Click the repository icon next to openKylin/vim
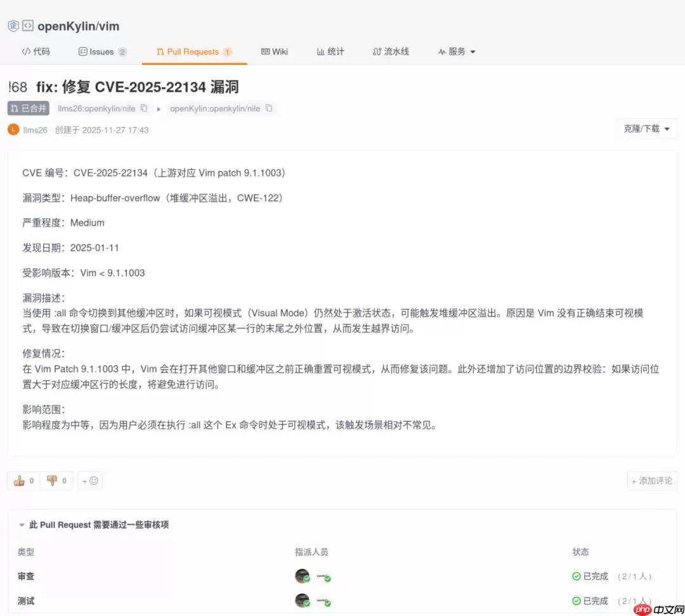 pyautogui.click(x=27, y=25)
